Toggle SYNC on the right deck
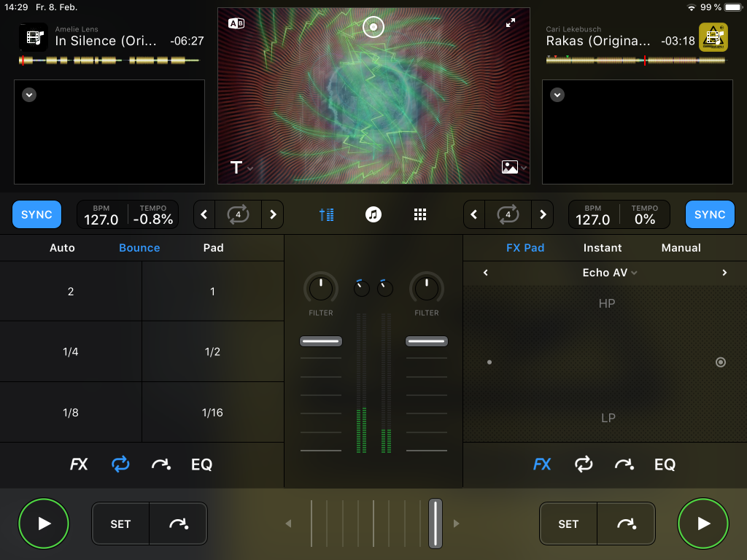The width and height of the screenshot is (747, 560). [x=710, y=214]
